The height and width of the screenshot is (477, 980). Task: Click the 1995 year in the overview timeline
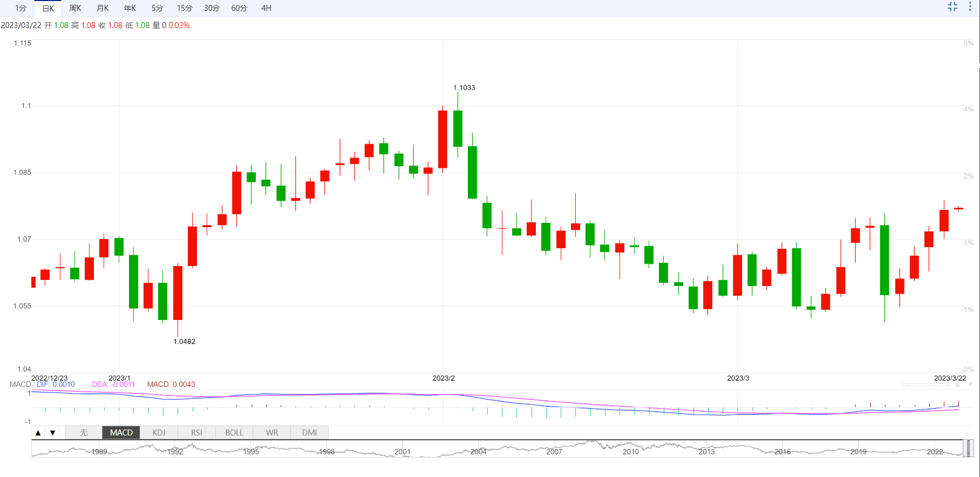pyautogui.click(x=251, y=452)
